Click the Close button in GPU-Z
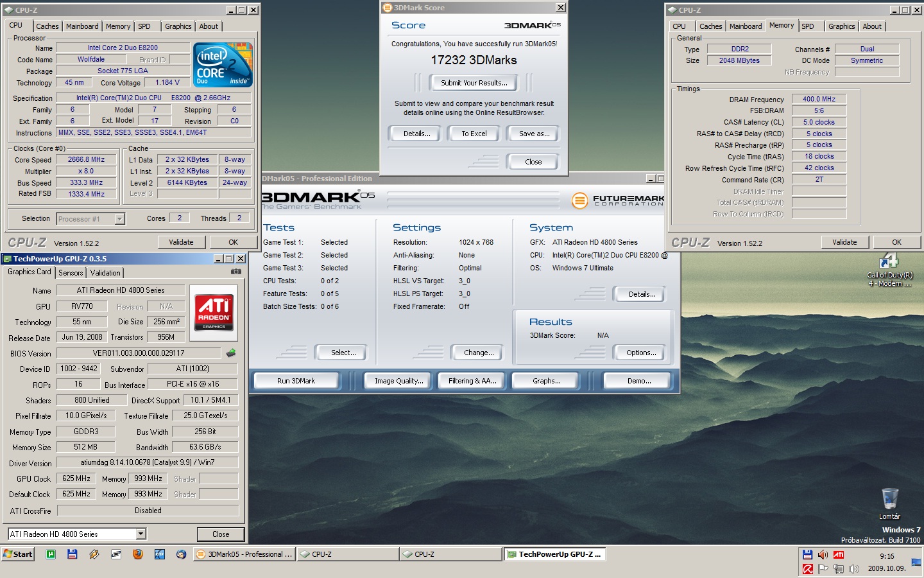 click(221, 534)
